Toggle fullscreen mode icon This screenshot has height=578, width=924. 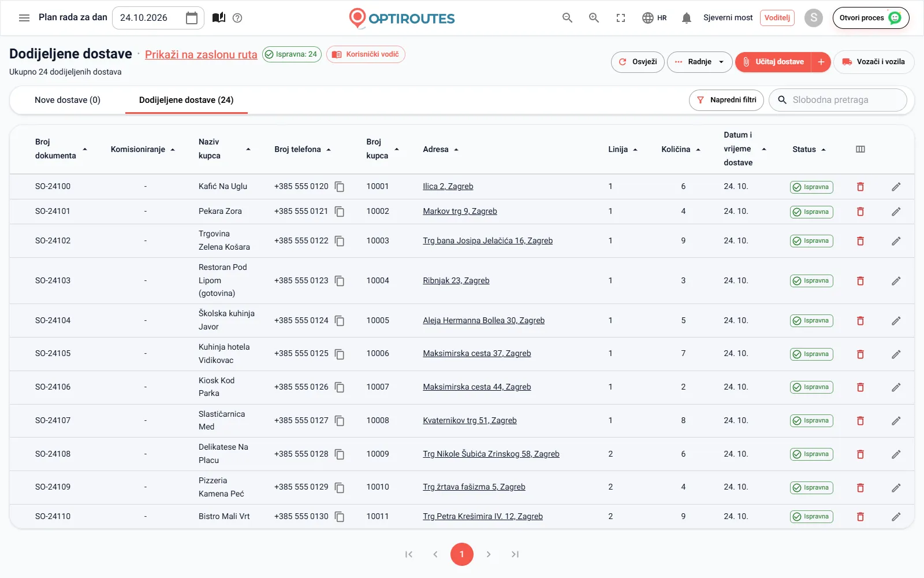tap(621, 18)
